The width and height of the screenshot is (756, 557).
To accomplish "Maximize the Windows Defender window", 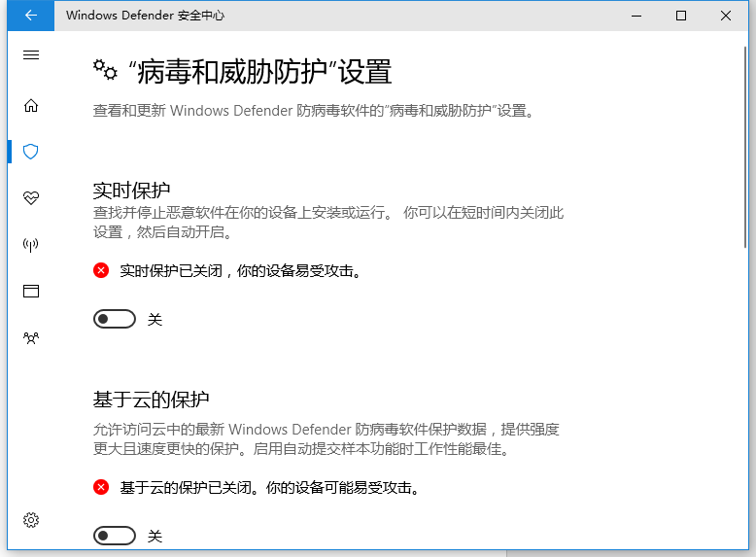I will [681, 16].
